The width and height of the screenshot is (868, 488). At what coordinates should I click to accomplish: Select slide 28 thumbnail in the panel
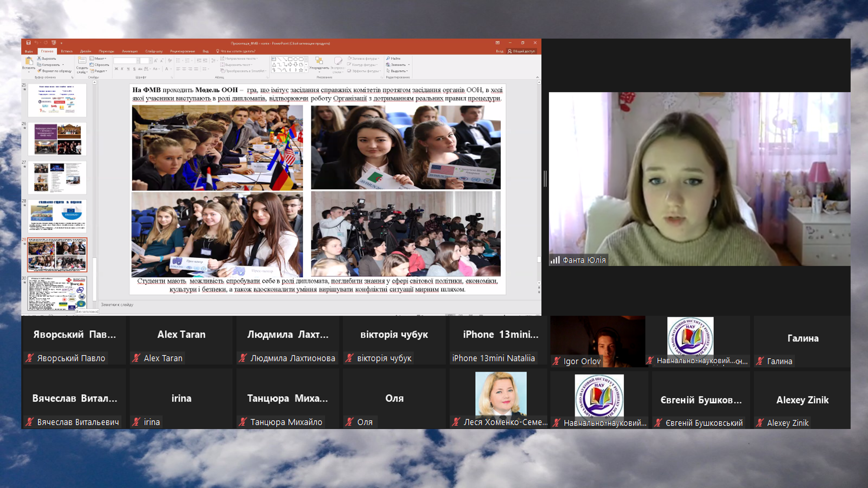click(57, 216)
